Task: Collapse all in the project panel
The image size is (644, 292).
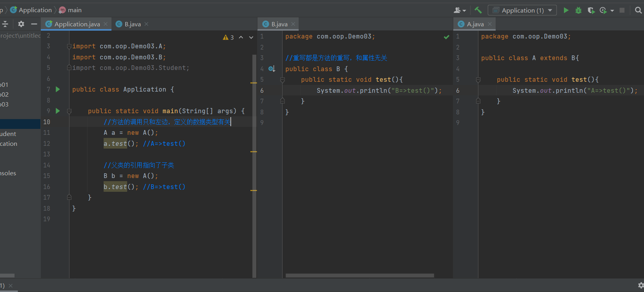Action: click(5, 24)
